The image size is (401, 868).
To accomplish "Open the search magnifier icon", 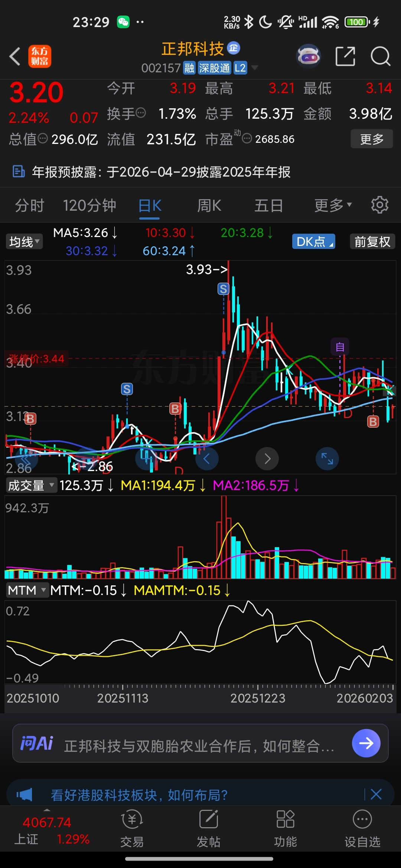I will pos(380,56).
